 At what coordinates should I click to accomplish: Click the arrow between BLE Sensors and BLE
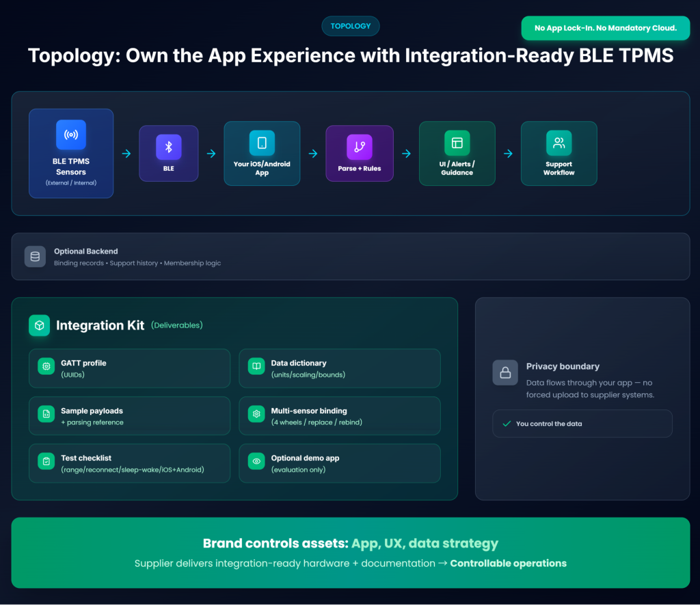(x=126, y=154)
